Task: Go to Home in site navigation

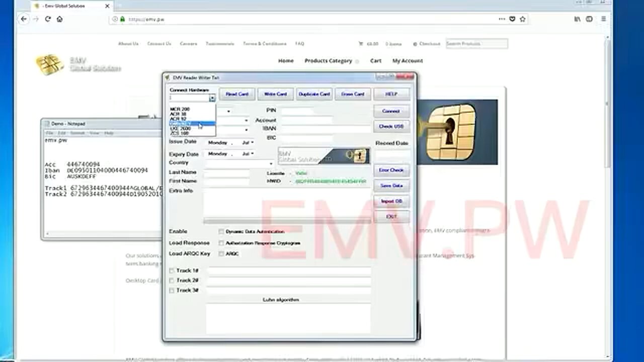Action: pos(286,61)
